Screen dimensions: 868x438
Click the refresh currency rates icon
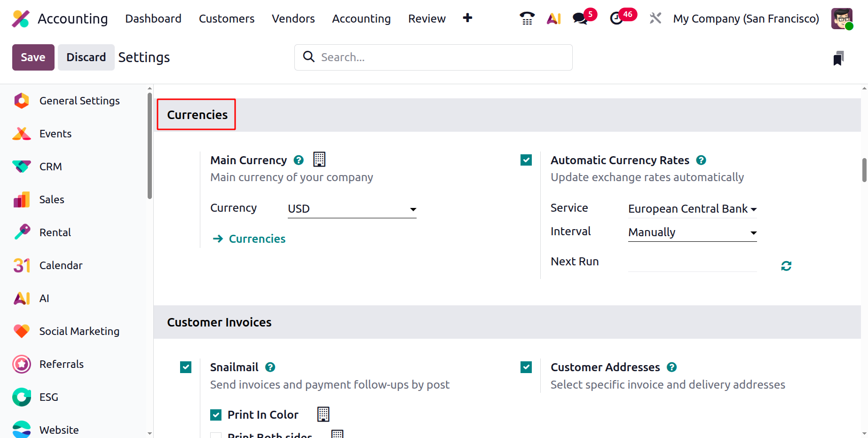[786, 266]
